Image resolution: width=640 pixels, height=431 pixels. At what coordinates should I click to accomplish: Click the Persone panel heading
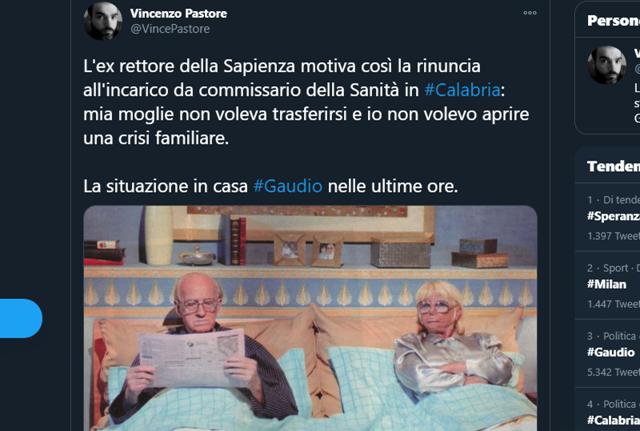click(x=613, y=20)
